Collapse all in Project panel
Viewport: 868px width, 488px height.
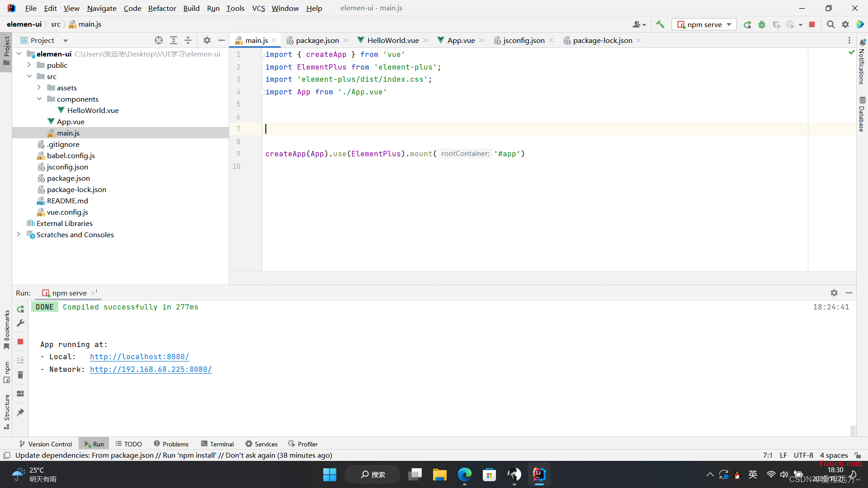coord(188,40)
